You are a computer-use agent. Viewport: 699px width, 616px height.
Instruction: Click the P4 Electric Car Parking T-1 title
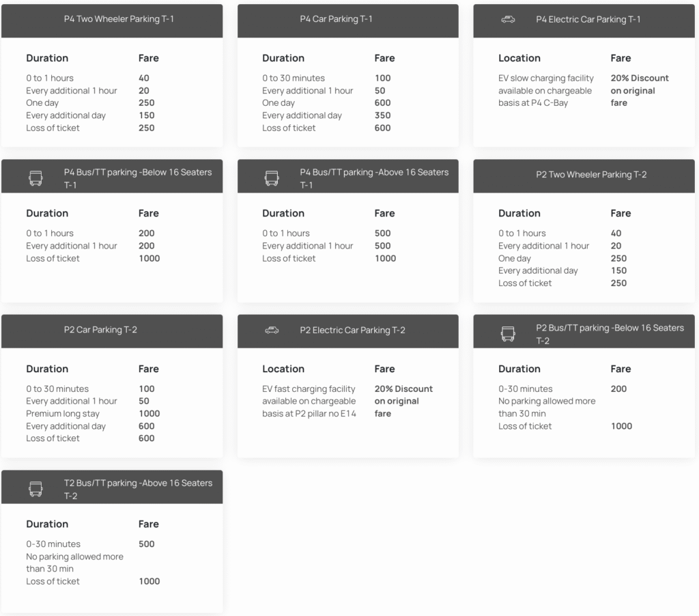click(588, 19)
